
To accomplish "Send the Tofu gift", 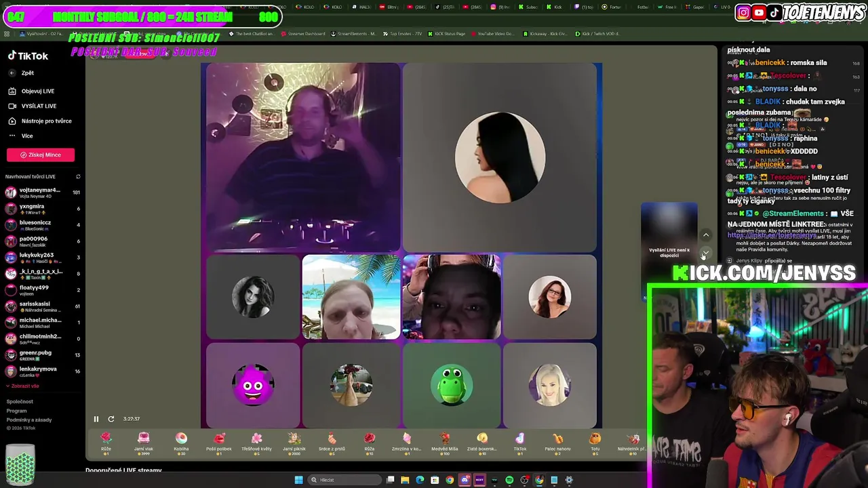I will (x=595, y=443).
